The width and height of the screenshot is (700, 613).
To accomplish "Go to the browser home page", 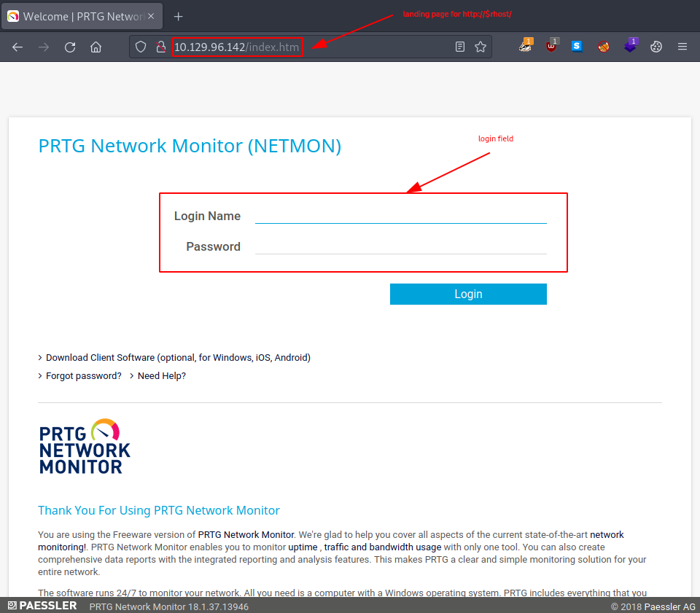I will [96, 47].
